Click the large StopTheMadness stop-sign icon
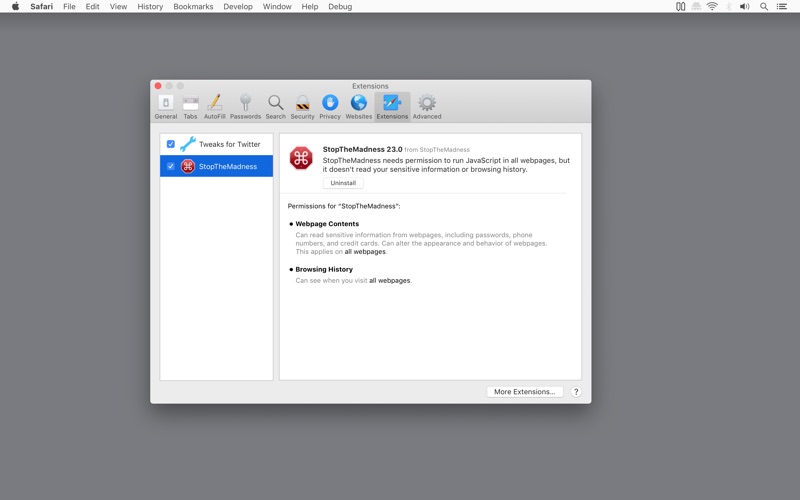 (301, 158)
